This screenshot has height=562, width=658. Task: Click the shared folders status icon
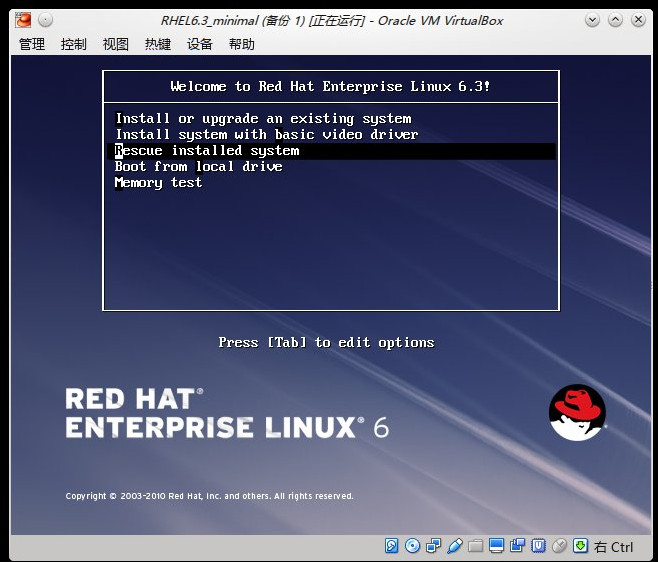[475, 546]
